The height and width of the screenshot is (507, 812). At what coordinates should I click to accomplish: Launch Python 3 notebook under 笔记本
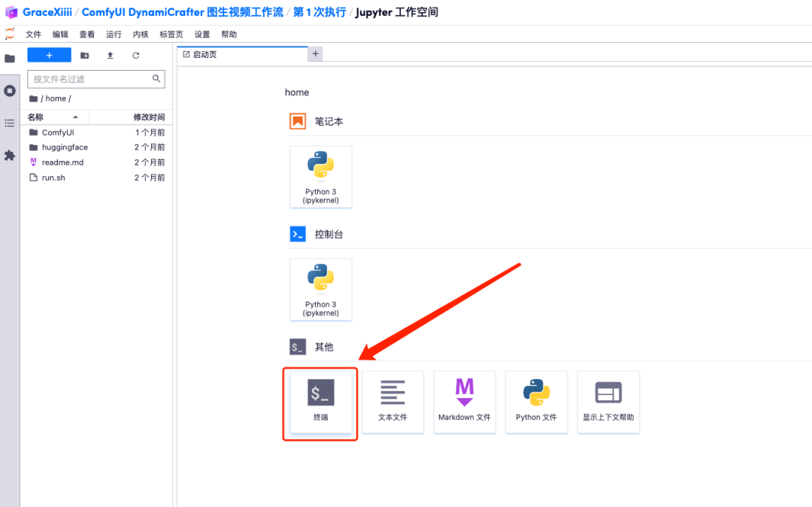tap(321, 177)
